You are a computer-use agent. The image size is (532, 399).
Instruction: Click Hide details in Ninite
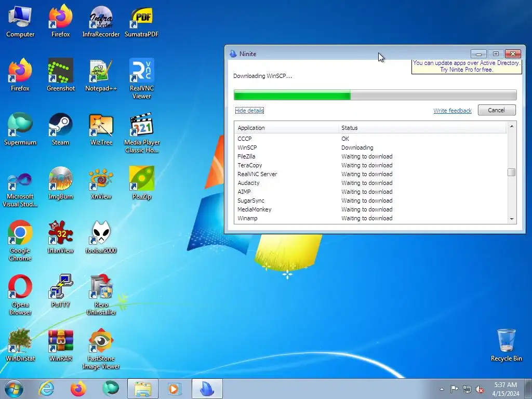249,111
